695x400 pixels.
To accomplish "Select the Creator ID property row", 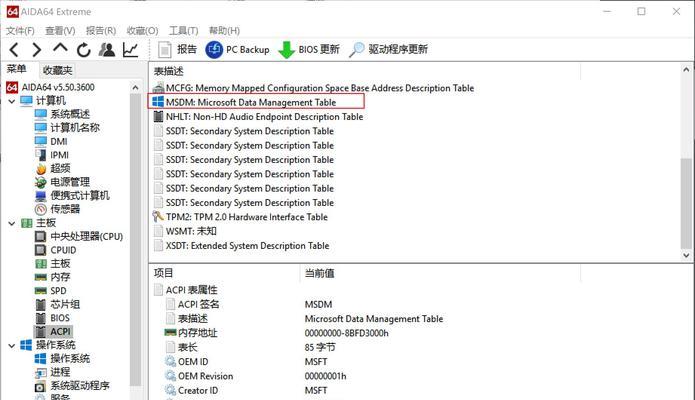I will 246,391.
